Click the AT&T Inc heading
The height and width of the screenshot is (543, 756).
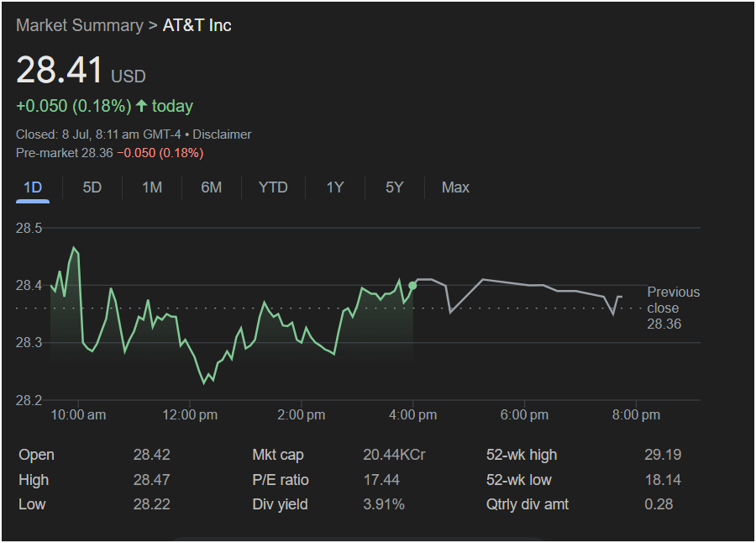[197, 25]
